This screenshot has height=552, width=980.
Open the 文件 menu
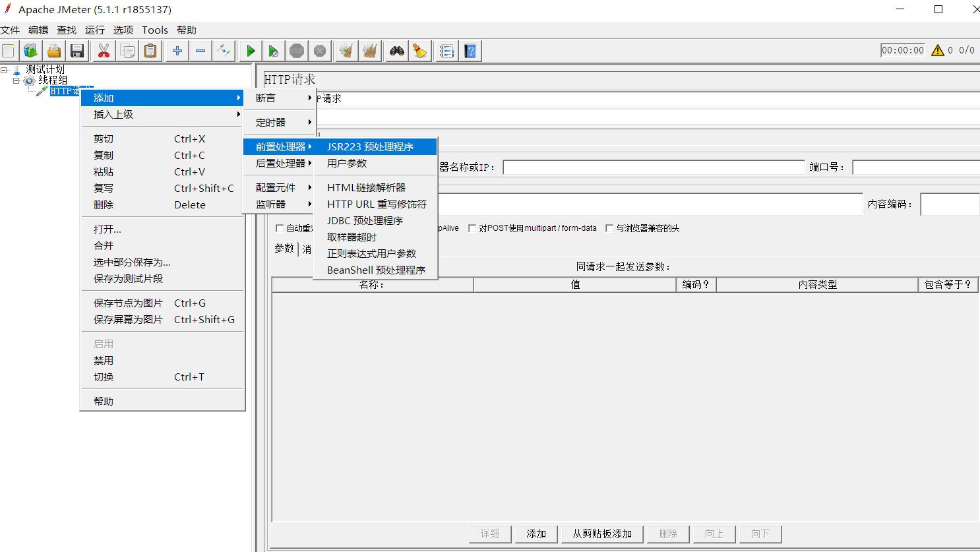[x=10, y=30]
